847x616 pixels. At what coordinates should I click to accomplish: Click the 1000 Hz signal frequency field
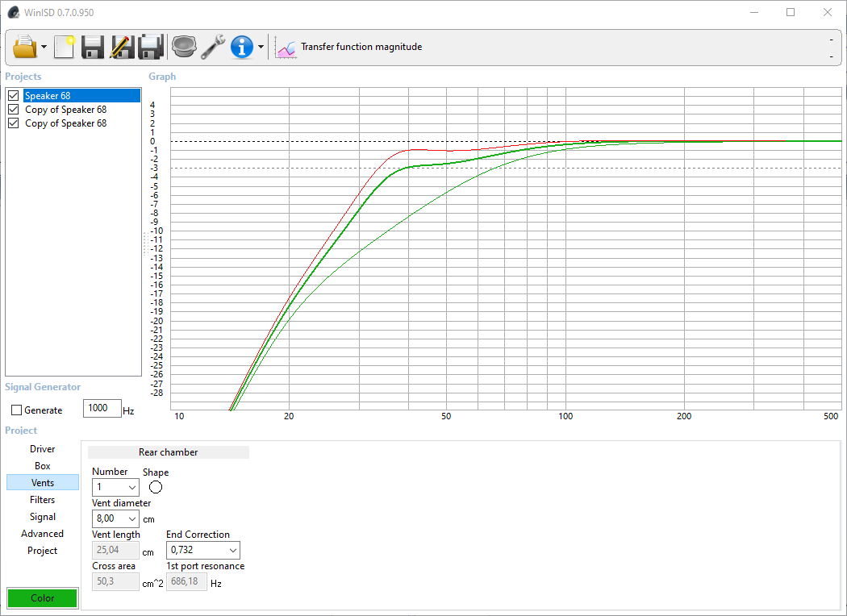[102, 408]
